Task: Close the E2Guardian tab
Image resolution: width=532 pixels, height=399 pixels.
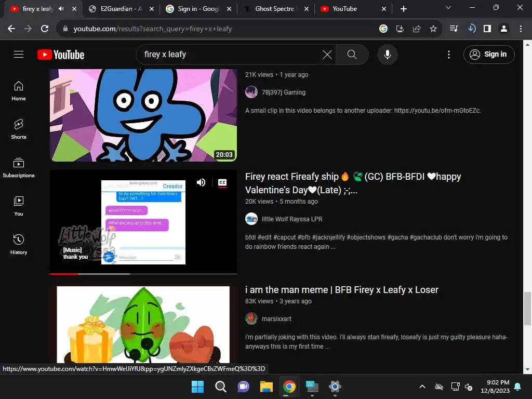Action: 152,9
